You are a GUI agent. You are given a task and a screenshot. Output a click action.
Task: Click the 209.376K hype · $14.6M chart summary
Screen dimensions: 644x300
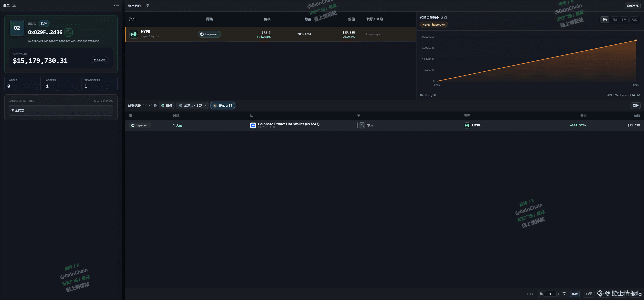(x=623, y=95)
